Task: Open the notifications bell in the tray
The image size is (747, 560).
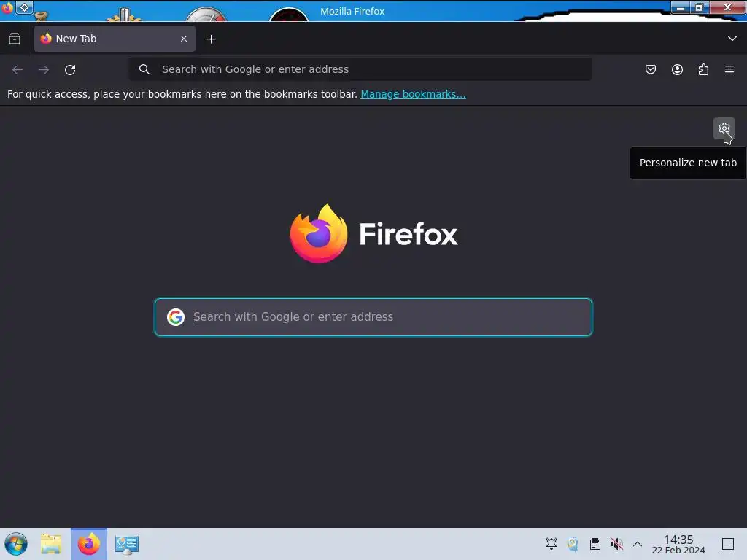Action: point(551,544)
